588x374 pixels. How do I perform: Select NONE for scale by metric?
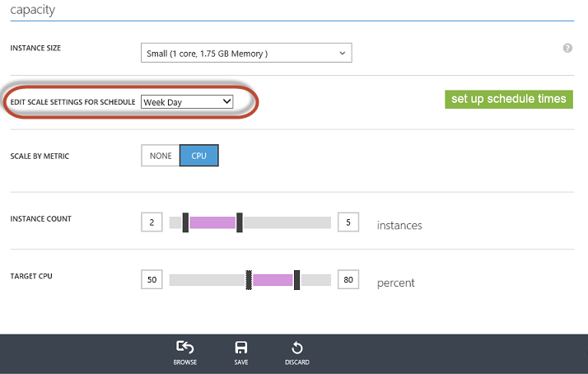(160, 156)
